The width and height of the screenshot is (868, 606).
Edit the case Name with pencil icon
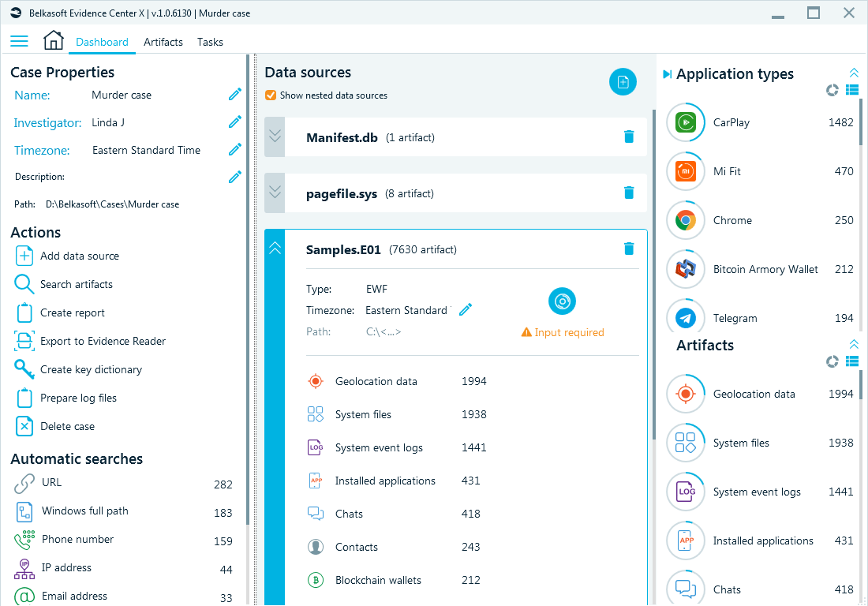click(234, 95)
